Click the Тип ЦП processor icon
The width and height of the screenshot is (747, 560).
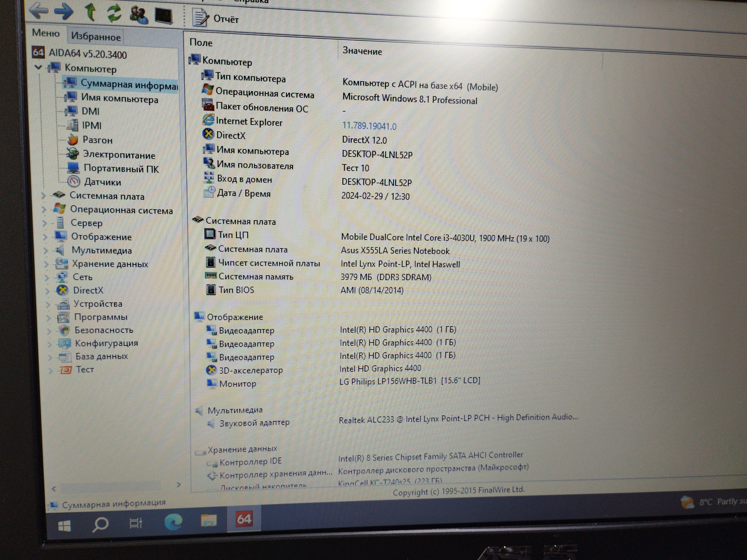click(x=210, y=234)
